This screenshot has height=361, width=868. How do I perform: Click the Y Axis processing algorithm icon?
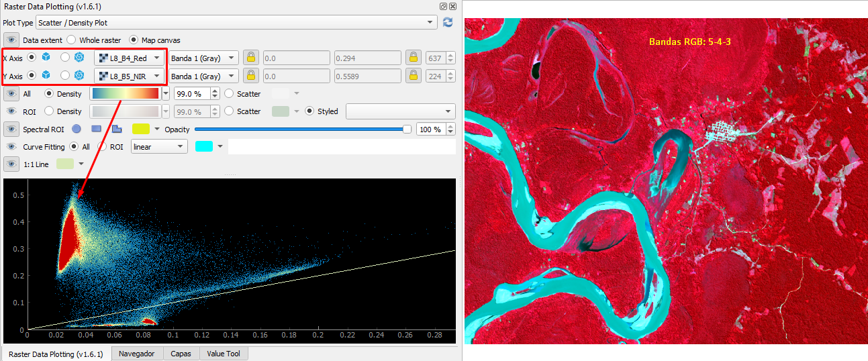click(79, 76)
